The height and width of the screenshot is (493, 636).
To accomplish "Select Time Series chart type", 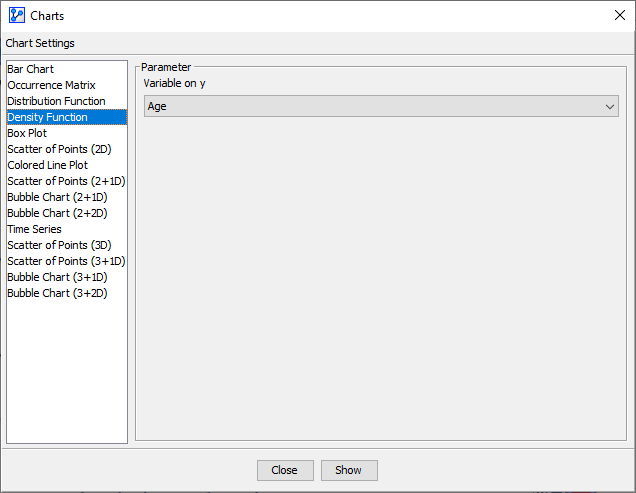I will 34,229.
